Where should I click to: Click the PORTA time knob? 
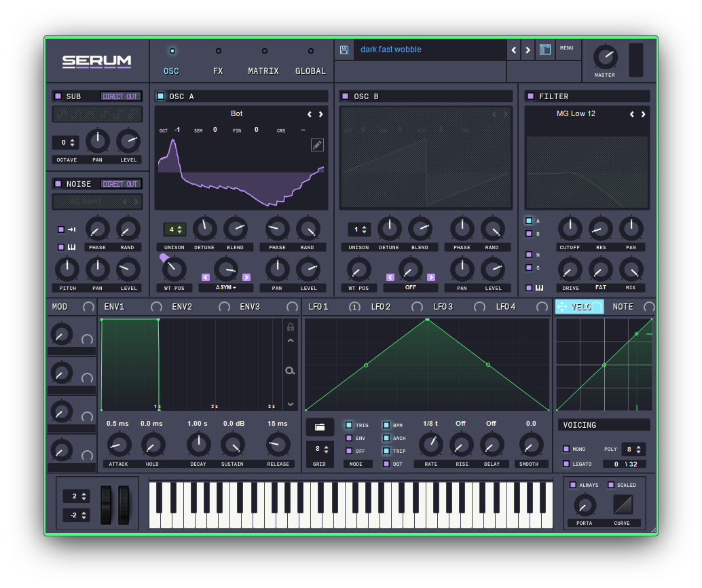point(585,505)
